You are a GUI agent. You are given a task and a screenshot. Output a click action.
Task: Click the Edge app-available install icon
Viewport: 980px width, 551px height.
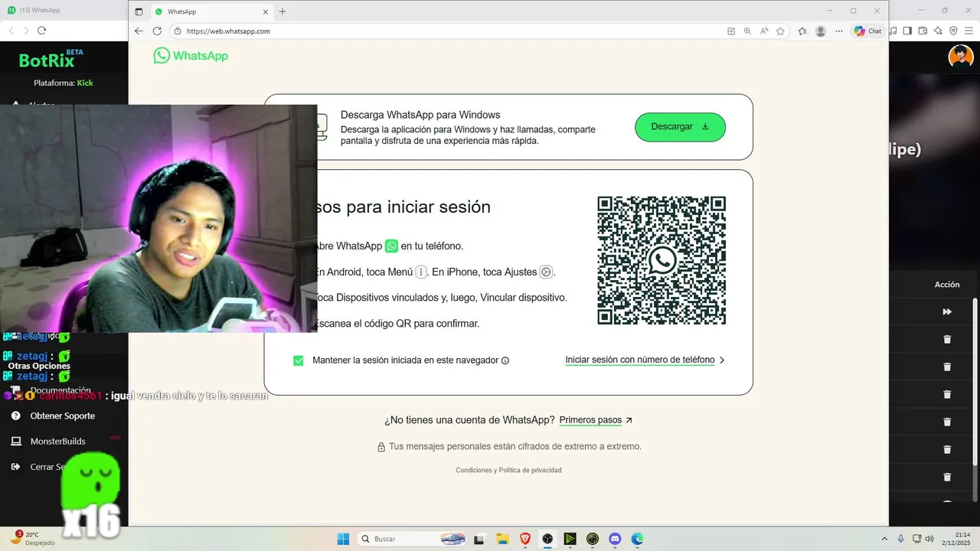click(731, 31)
